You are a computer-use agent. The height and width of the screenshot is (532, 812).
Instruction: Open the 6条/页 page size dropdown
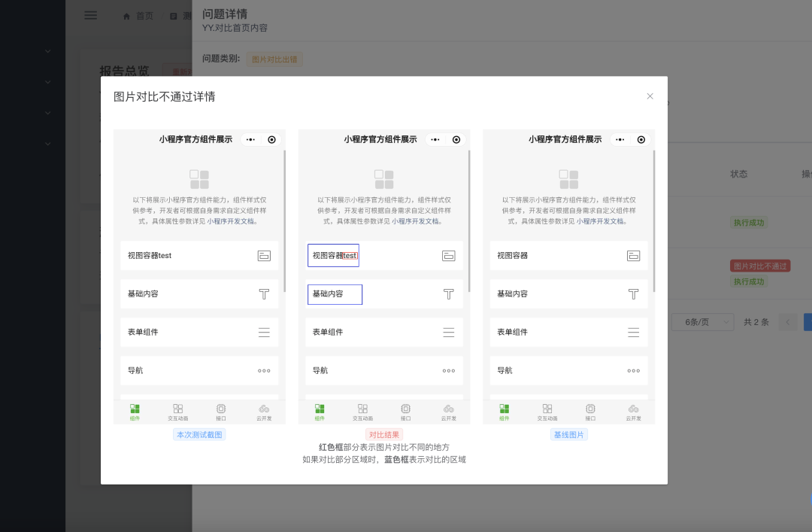pos(702,322)
